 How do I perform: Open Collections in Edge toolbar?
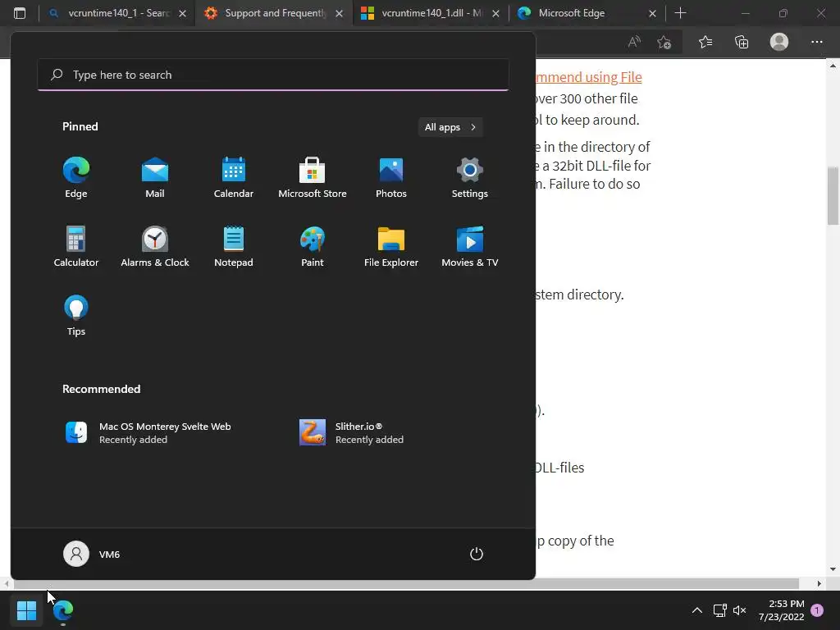(742, 42)
